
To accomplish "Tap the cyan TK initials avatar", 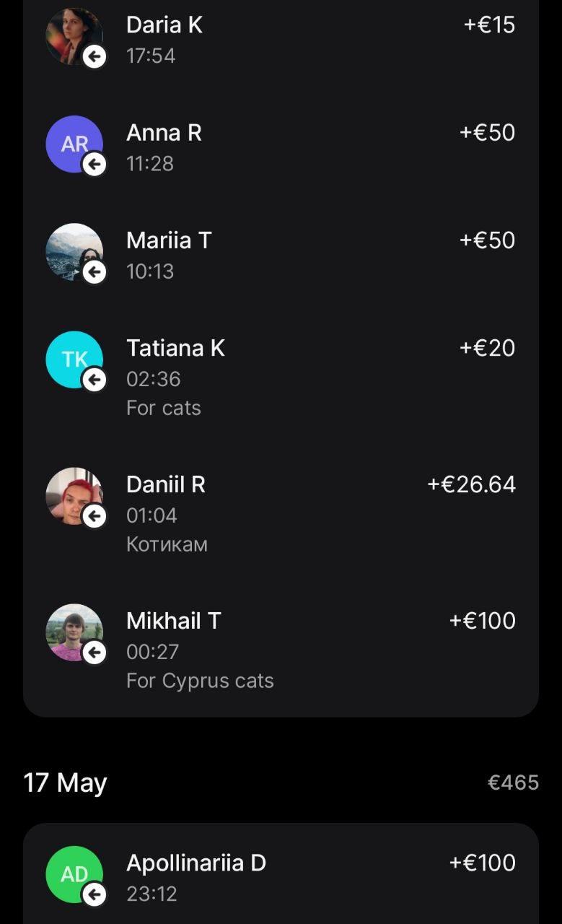I will pyautogui.click(x=74, y=359).
